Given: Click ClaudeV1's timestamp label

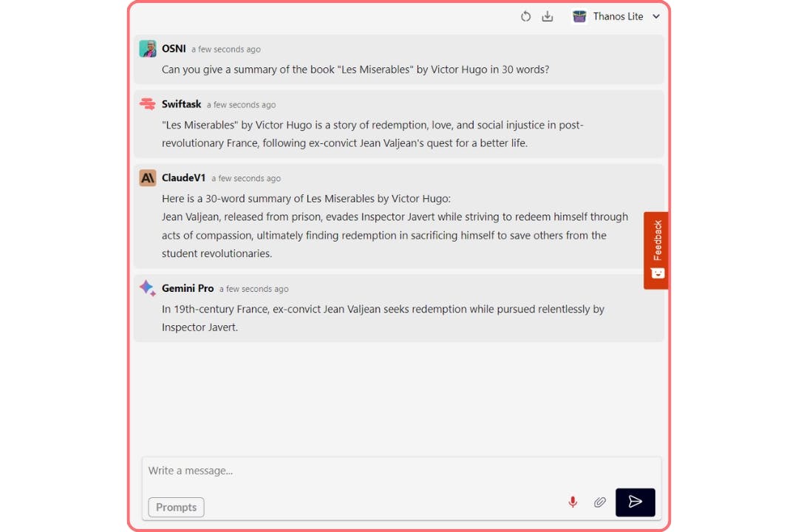Looking at the screenshot, I should [246, 178].
